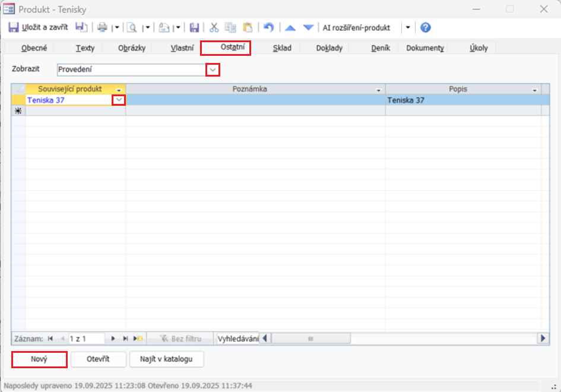This screenshot has width=561, height=392.
Task: Open Poznámka column header filter arrow
Action: pos(379,90)
